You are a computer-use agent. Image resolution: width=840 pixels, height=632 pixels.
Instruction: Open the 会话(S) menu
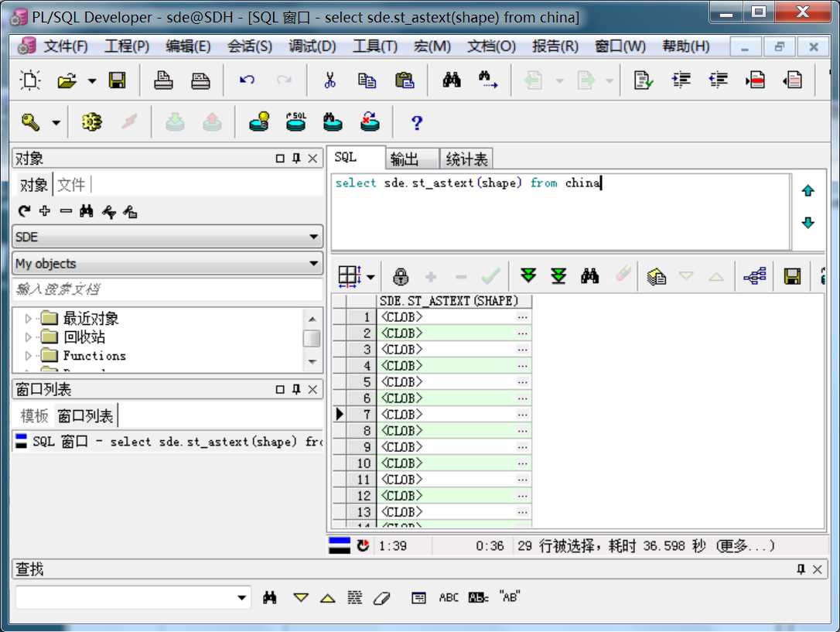[x=250, y=46]
